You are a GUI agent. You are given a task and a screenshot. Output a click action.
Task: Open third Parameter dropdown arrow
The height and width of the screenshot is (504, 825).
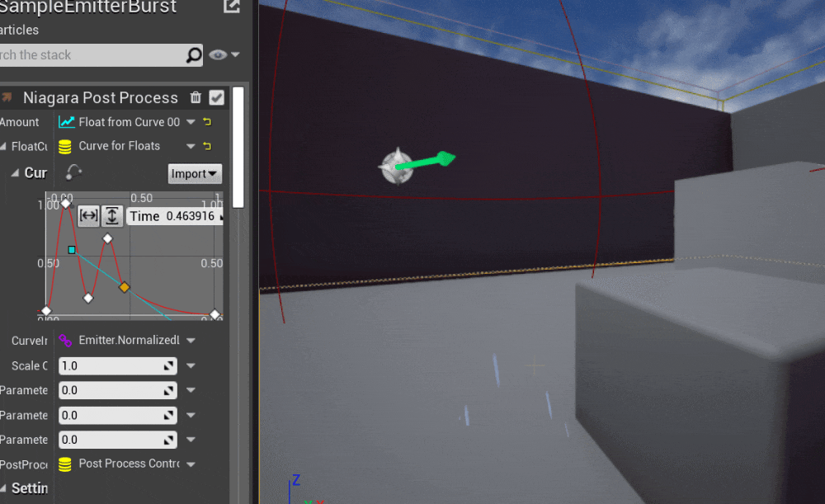pyautogui.click(x=191, y=440)
